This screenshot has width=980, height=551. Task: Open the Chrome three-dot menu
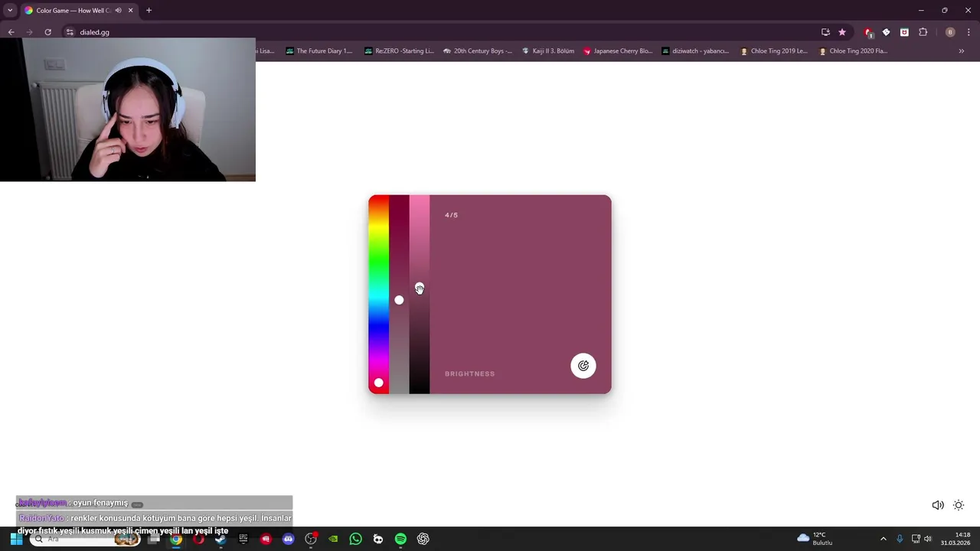point(969,32)
